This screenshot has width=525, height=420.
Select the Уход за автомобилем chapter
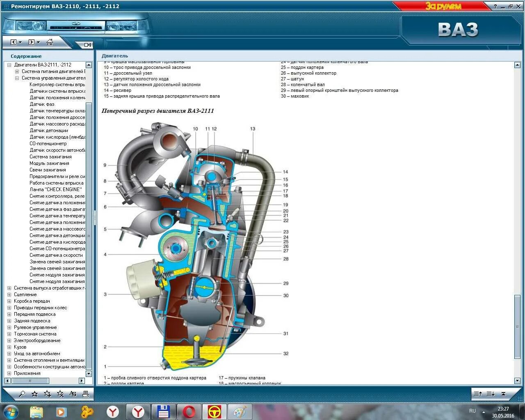pyautogui.click(x=37, y=354)
